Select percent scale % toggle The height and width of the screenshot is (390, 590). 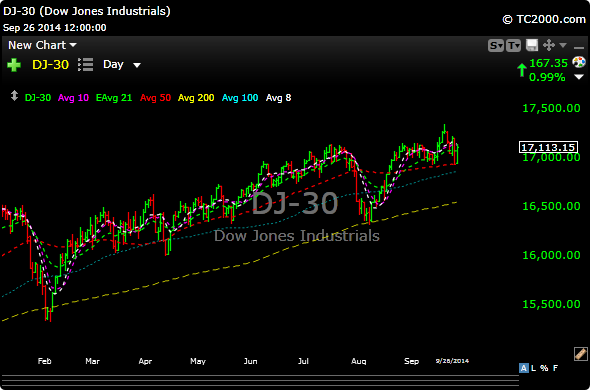[544, 368]
